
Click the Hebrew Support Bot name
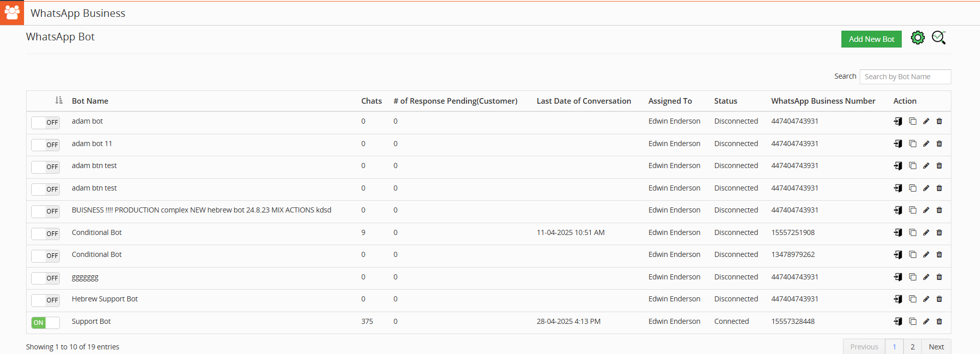tap(105, 299)
